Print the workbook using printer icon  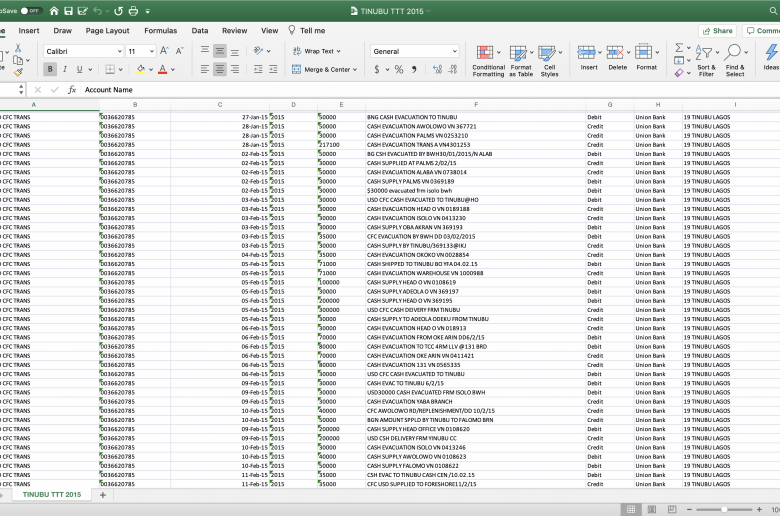click(x=133, y=11)
